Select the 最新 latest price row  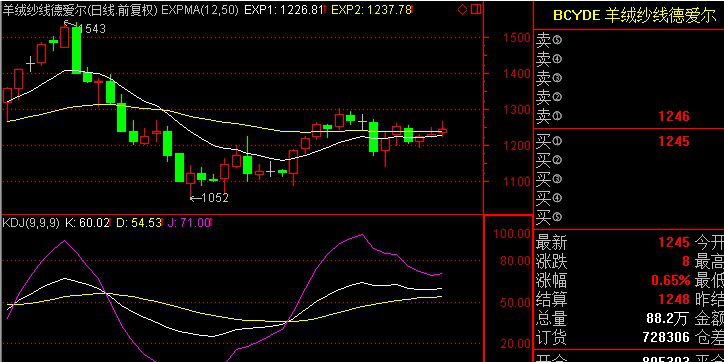[629, 243]
